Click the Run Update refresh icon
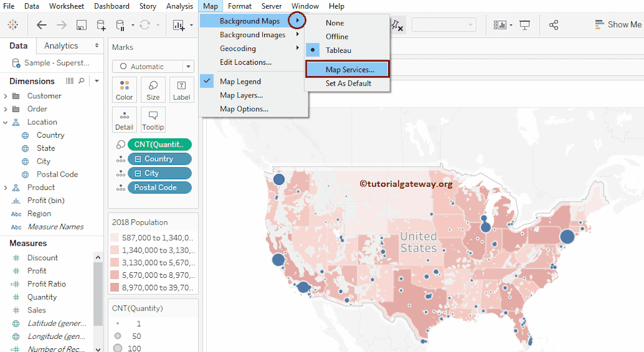This screenshot has width=644, height=352. click(145, 25)
